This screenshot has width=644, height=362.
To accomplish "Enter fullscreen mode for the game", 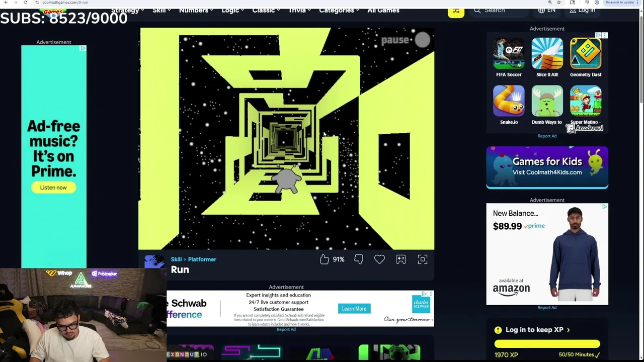I will 423,259.
